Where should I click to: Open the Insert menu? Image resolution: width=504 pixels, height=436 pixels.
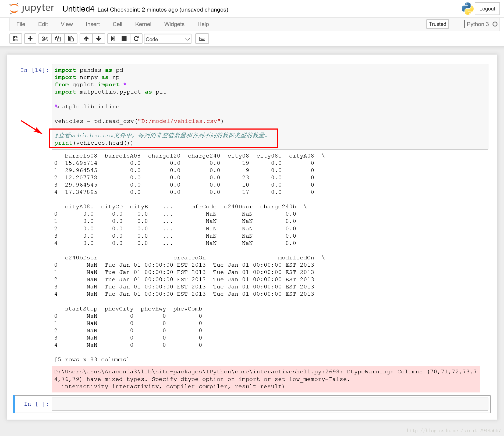pyautogui.click(x=93, y=24)
